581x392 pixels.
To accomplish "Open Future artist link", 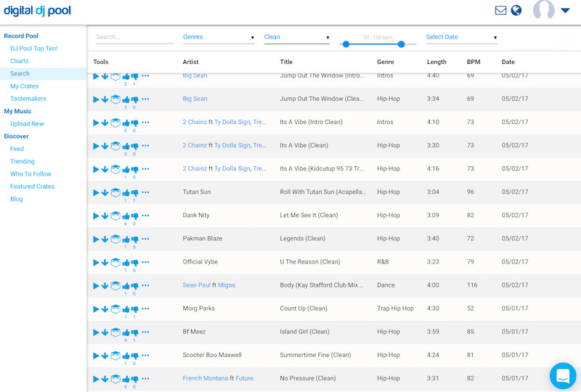I will coord(244,378).
